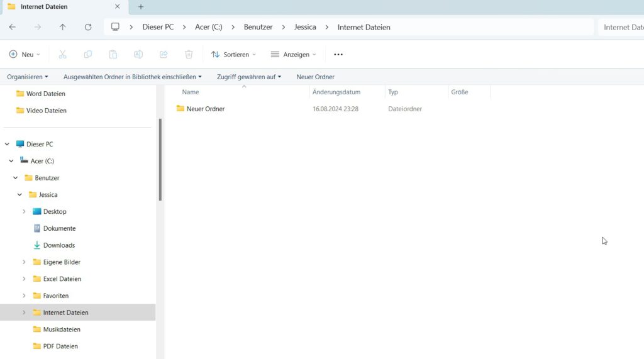The height and width of the screenshot is (359, 644).
Task: Click the Copy icon in toolbar
Action: pos(88,54)
